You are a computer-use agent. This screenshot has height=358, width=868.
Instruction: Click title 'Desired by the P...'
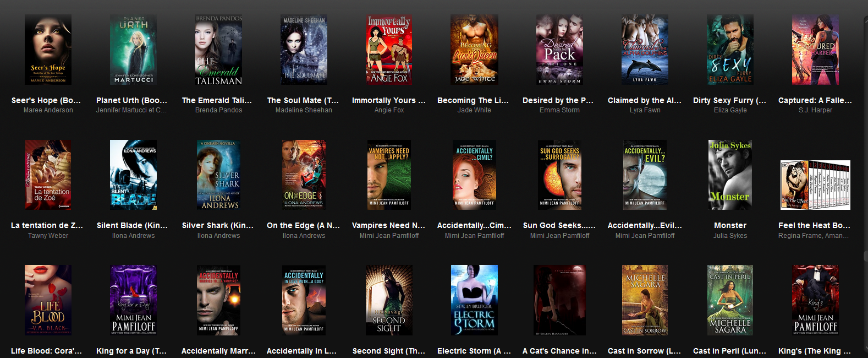(x=558, y=100)
